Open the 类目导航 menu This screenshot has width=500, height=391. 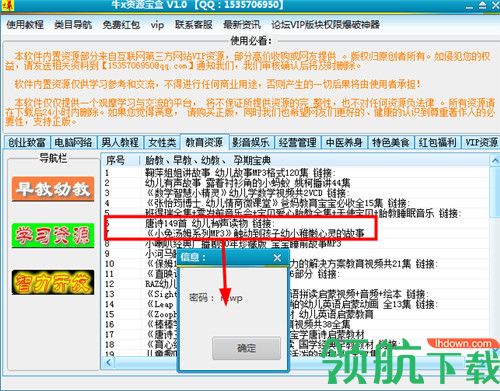click(73, 25)
